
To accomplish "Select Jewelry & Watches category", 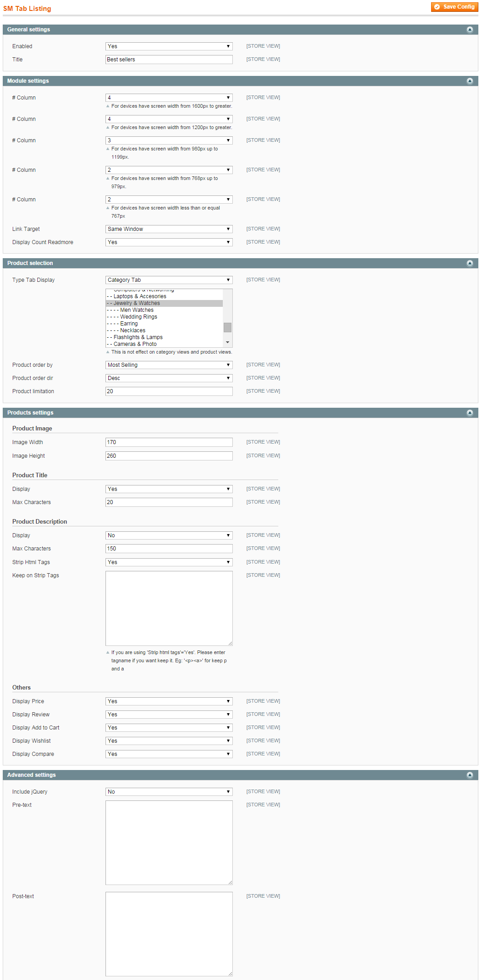I will coord(164,303).
